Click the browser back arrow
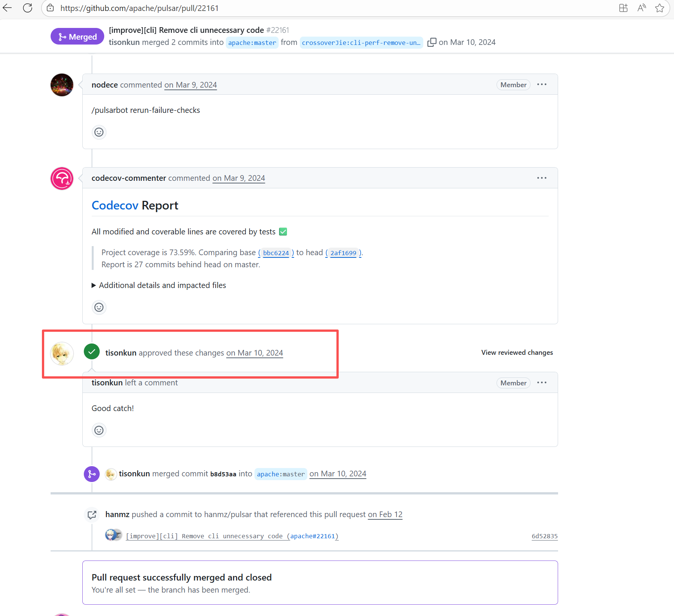Viewport: 674px width, 616px height. click(8, 8)
